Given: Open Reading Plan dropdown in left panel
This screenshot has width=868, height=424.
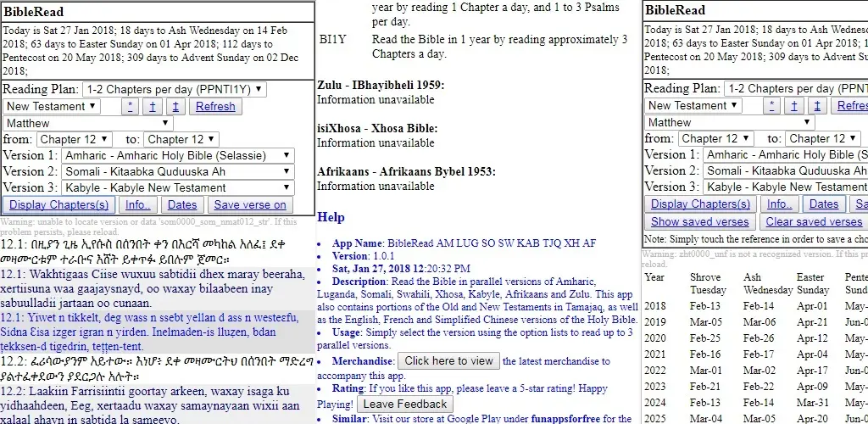Looking at the screenshot, I should coord(175,90).
